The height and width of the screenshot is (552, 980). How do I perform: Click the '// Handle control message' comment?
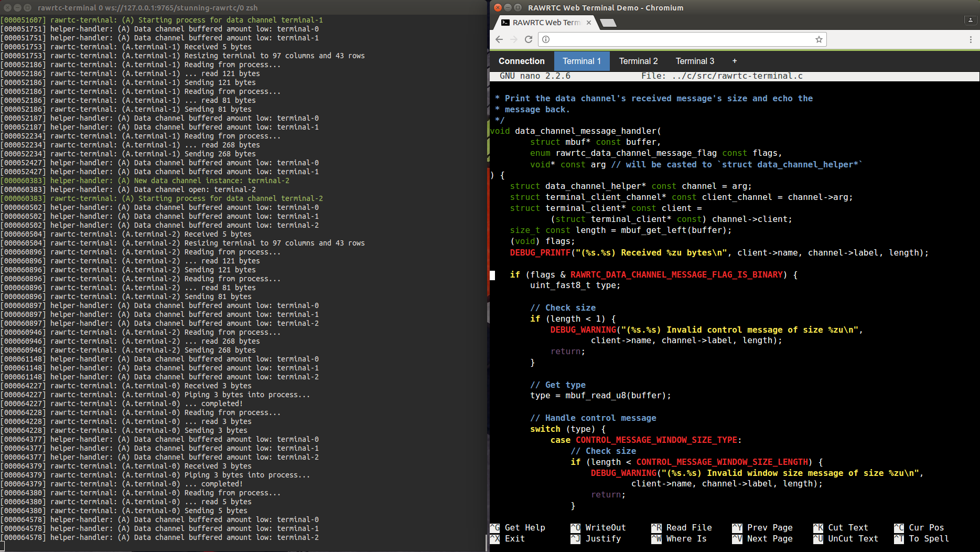593,418
